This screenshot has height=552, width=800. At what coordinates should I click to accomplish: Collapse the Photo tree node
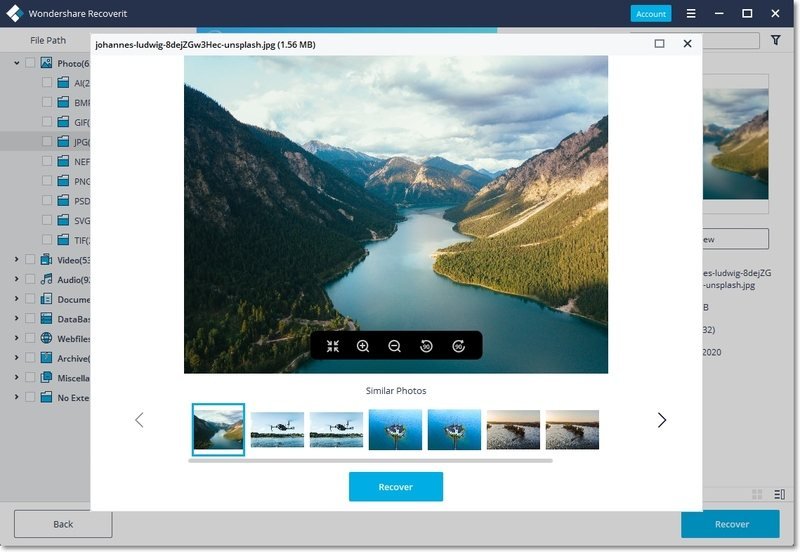[16, 63]
